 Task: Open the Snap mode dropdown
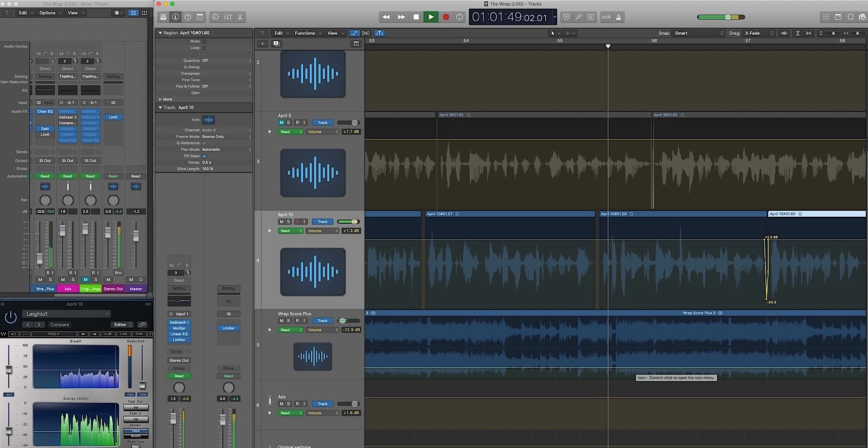point(699,33)
